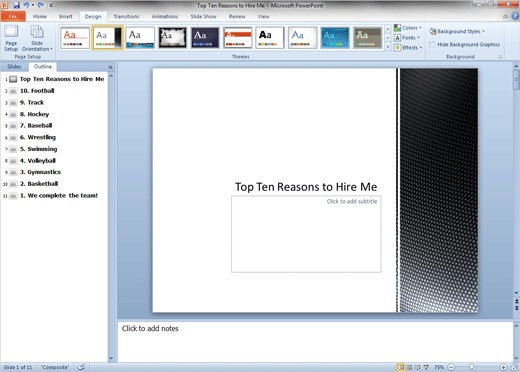Click the Page Setup button
Image resolution: width=520 pixels, height=372 pixels.
coord(11,38)
